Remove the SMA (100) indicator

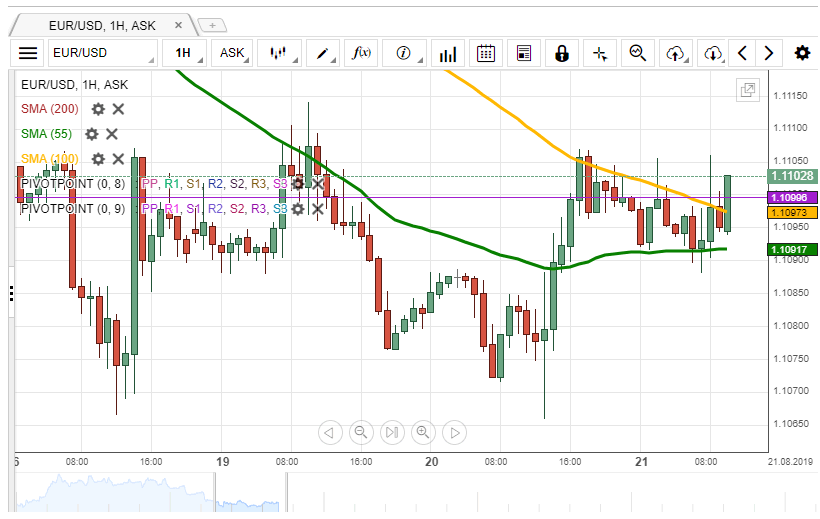118,158
